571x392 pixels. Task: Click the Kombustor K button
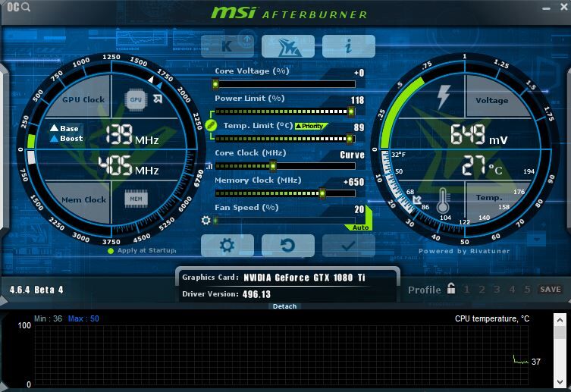click(227, 46)
